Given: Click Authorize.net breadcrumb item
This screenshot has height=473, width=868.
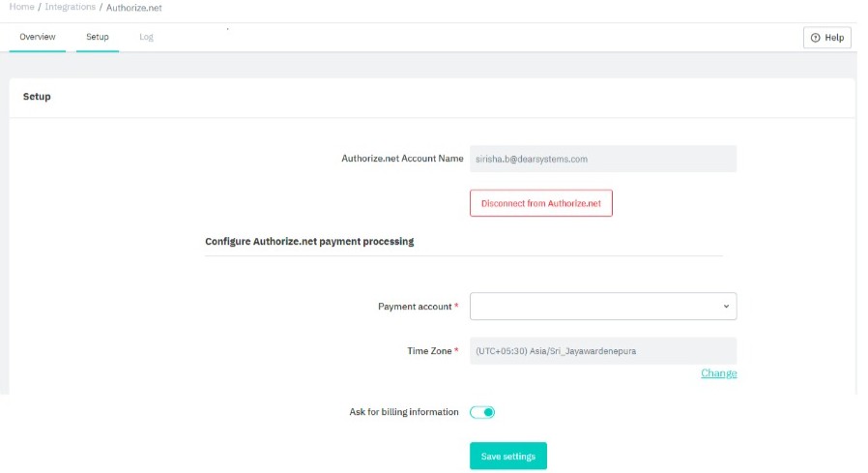Looking at the screenshot, I should pyautogui.click(x=134, y=7).
